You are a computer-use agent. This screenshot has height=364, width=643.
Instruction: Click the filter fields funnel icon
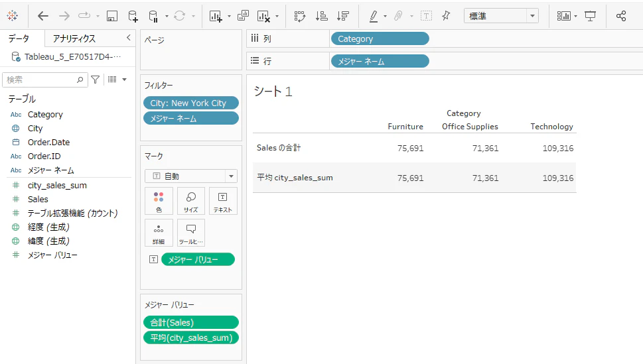(x=95, y=80)
